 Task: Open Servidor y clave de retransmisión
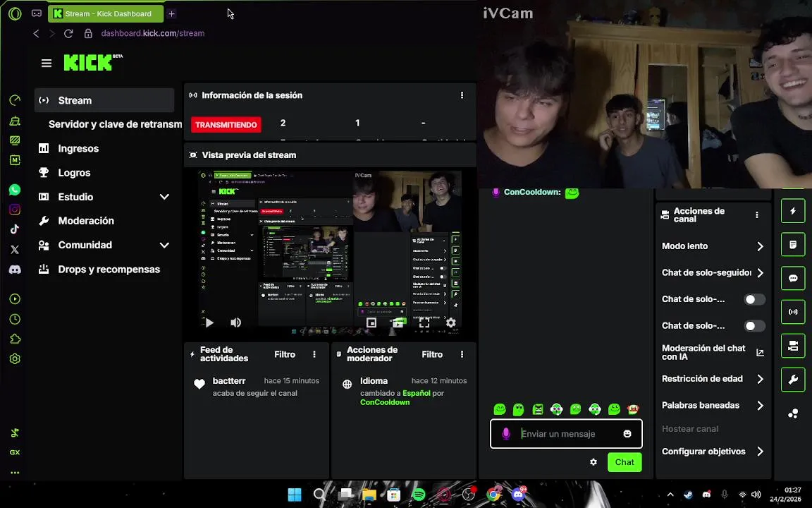115,124
